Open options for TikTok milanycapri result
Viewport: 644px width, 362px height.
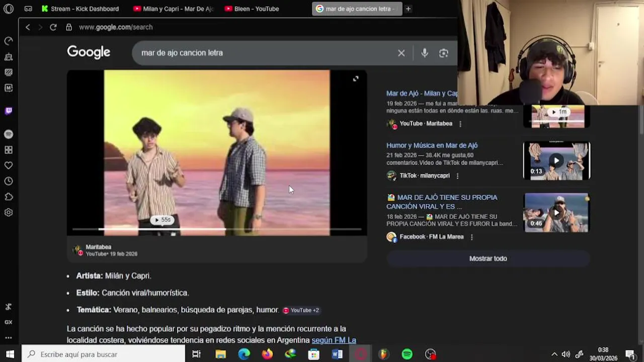tap(457, 176)
